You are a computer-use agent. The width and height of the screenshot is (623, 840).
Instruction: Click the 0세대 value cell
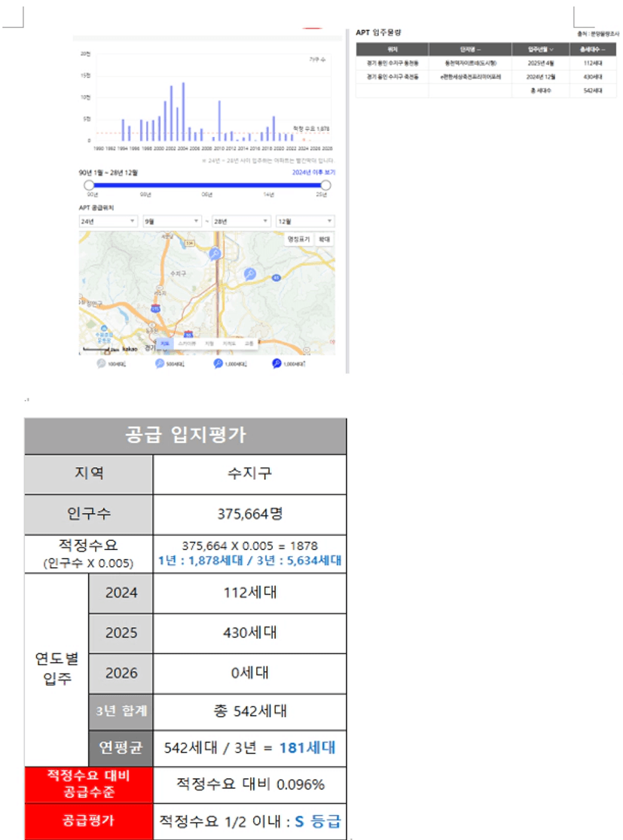pos(249,674)
